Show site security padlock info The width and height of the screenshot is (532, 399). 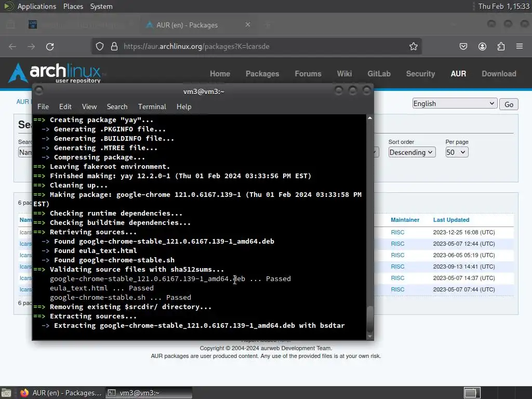click(x=114, y=46)
